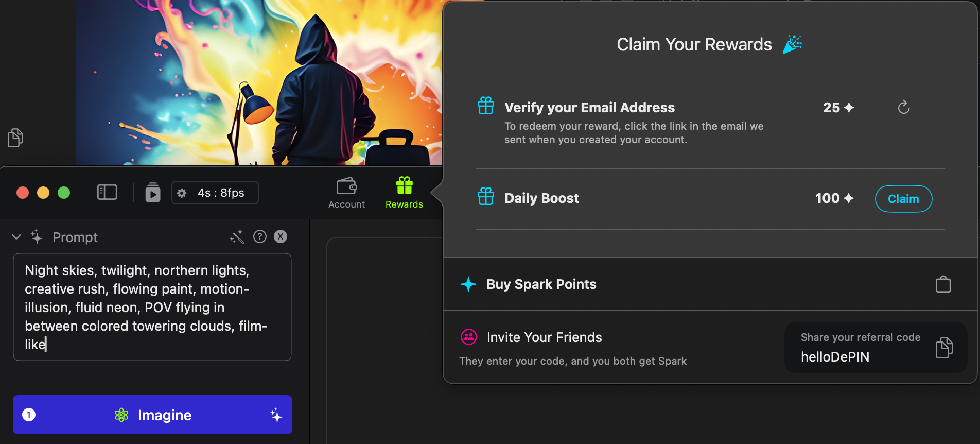Open the 4s : 8fps settings
Image resolution: width=980 pixels, height=444 pixels.
[215, 193]
